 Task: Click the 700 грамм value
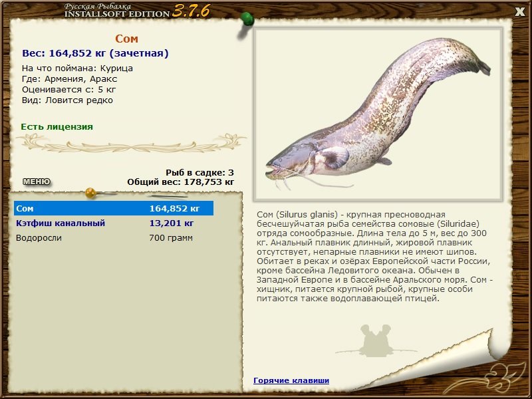(171, 238)
